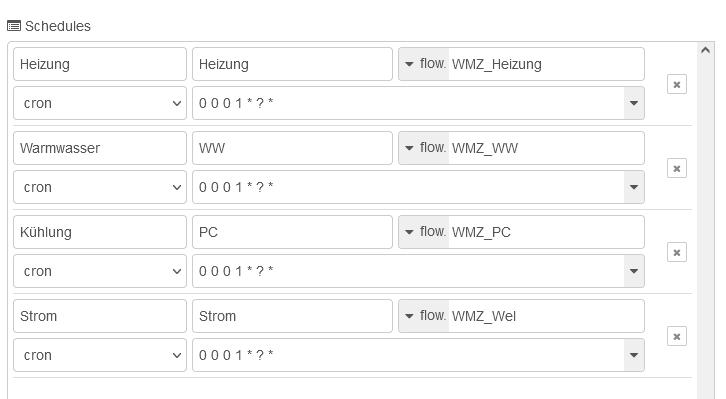Click the Schedules list icon

(14, 26)
